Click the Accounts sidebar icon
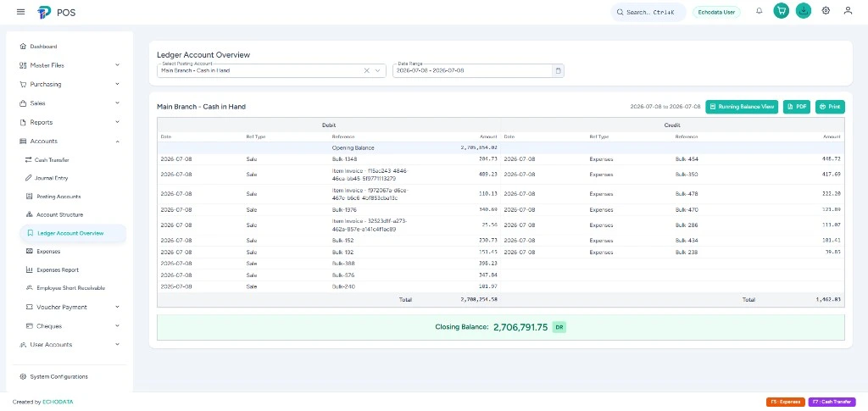 coord(23,141)
